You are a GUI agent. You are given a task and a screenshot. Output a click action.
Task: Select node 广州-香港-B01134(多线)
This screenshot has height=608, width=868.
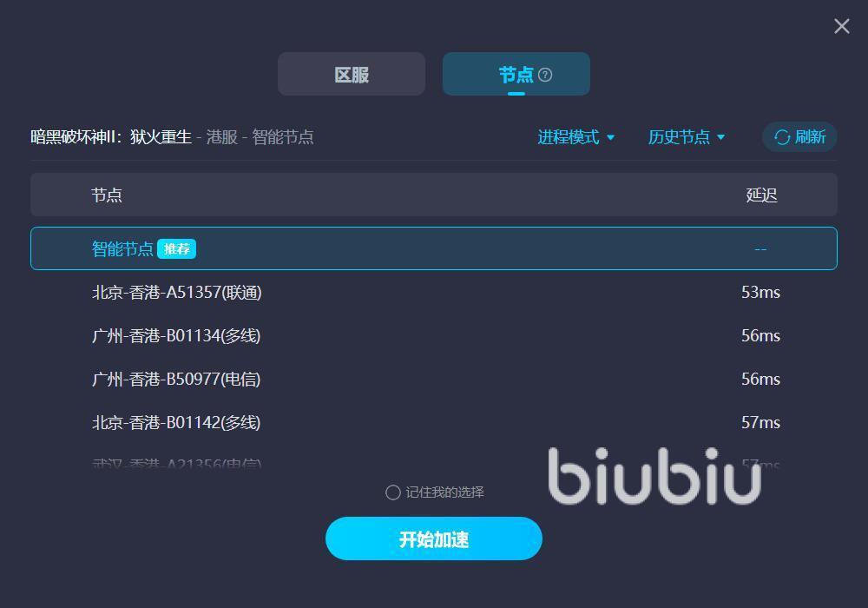click(433, 335)
